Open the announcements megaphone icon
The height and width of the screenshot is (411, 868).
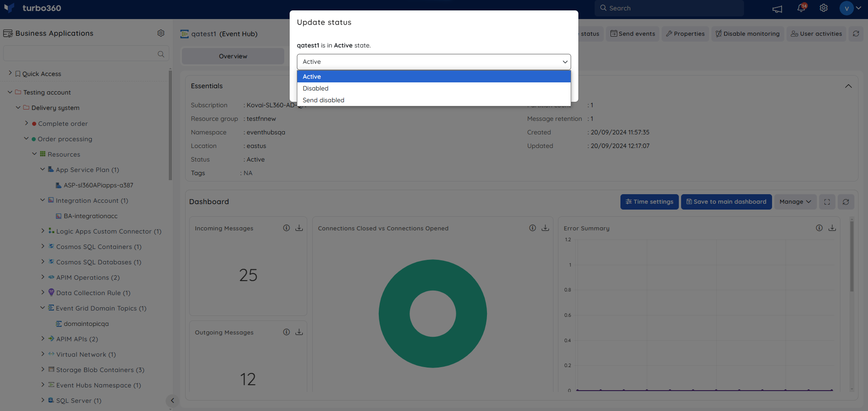(777, 9)
